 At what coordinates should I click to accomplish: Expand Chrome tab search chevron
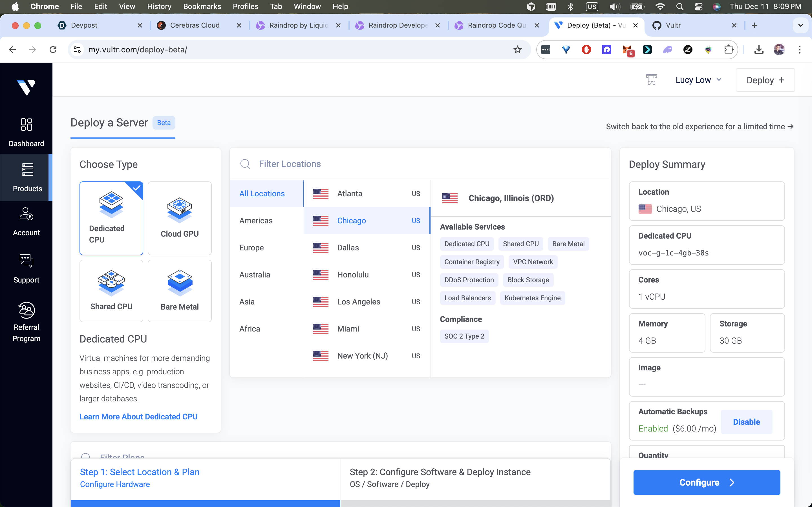(800, 25)
